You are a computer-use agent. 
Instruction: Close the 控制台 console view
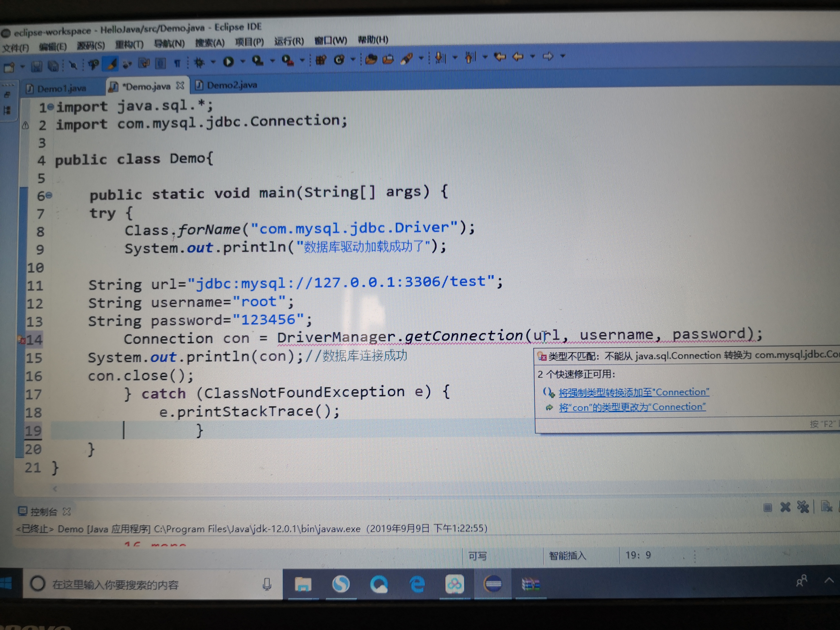[67, 511]
